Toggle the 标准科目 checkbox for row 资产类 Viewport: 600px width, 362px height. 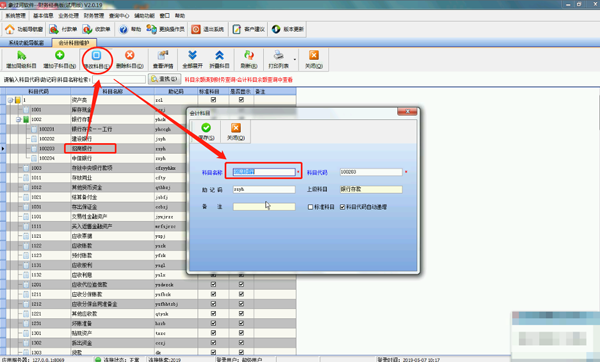click(x=214, y=100)
